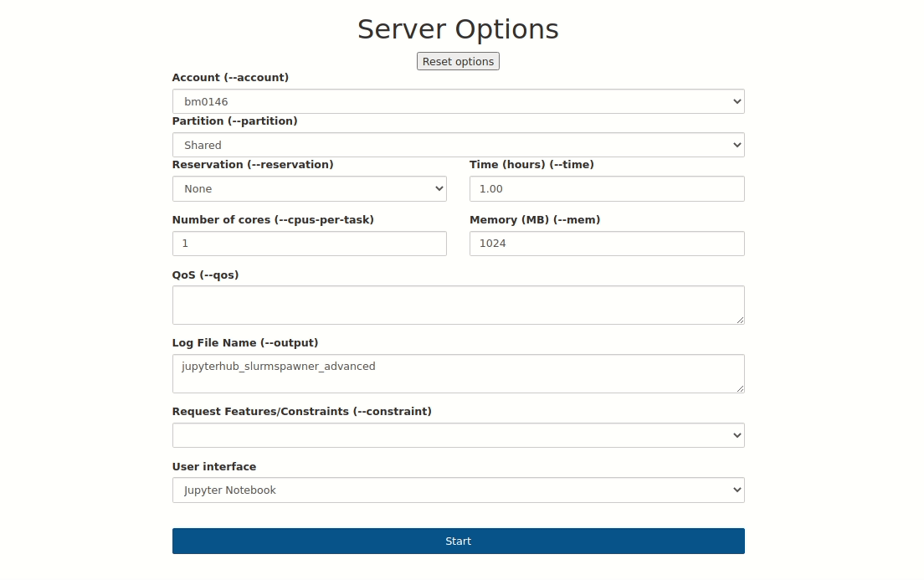Open the Reservation dropdown showing None
924x580 pixels.
(310, 188)
